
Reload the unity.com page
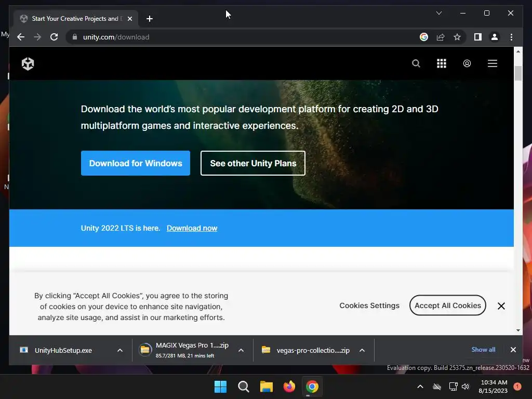point(54,37)
